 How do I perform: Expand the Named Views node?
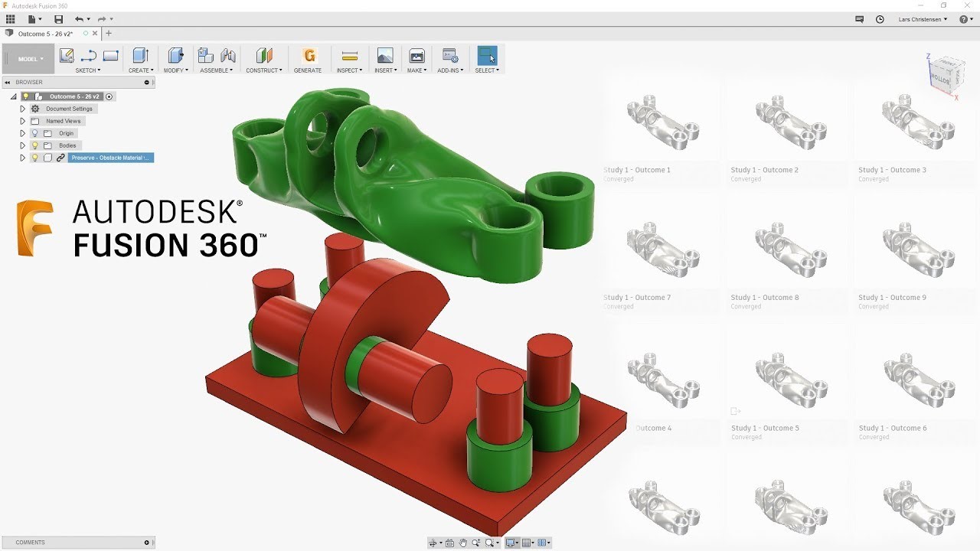click(22, 121)
